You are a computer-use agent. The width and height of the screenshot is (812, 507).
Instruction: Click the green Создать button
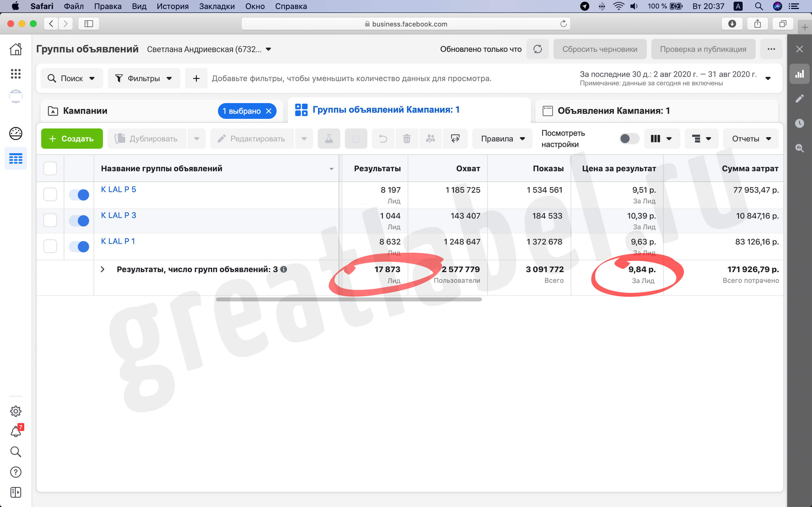point(72,139)
